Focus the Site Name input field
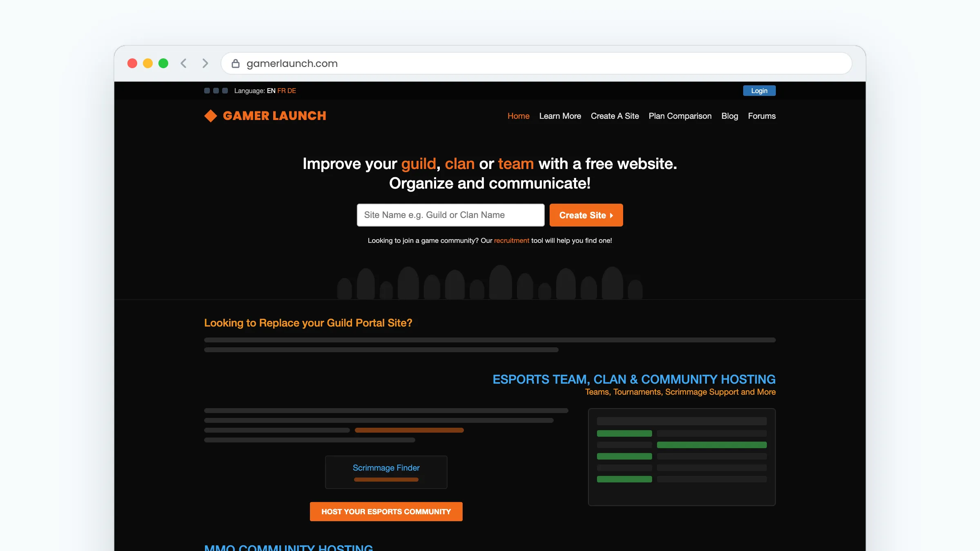The image size is (980, 551). (451, 215)
